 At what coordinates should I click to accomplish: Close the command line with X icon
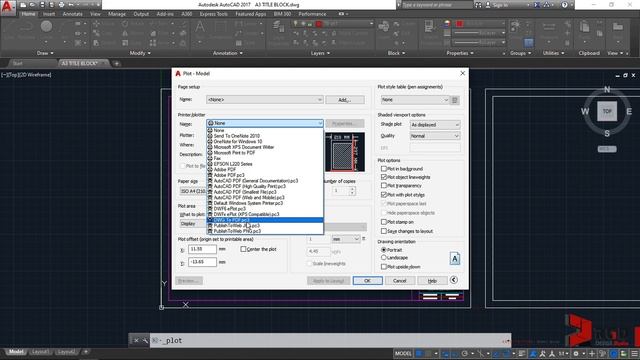point(136,340)
